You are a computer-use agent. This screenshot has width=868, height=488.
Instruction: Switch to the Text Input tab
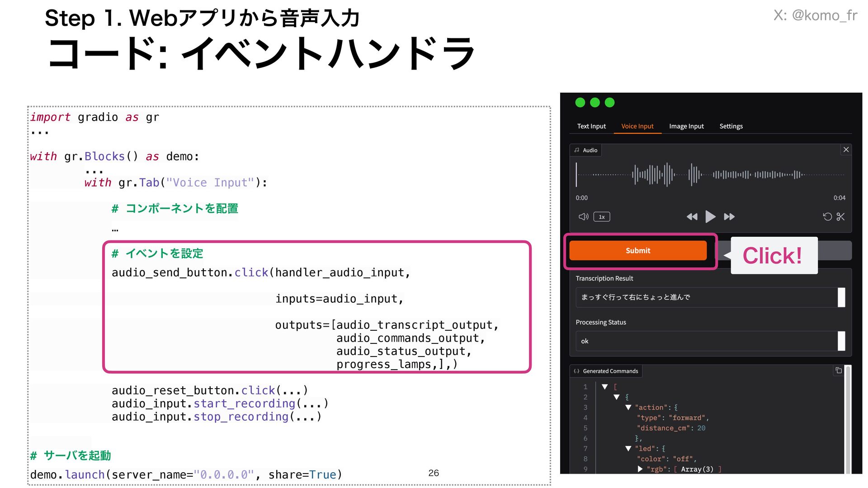(591, 127)
